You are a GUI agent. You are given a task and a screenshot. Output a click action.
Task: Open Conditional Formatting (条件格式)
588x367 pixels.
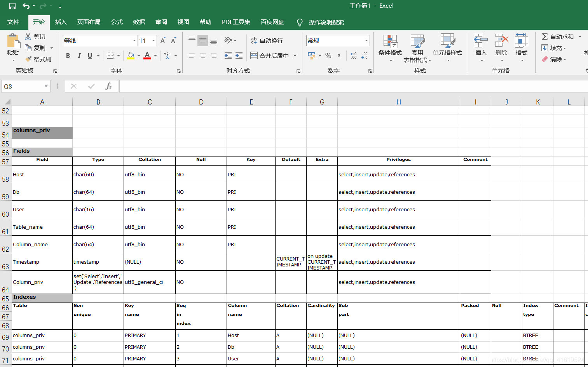pos(390,48)
